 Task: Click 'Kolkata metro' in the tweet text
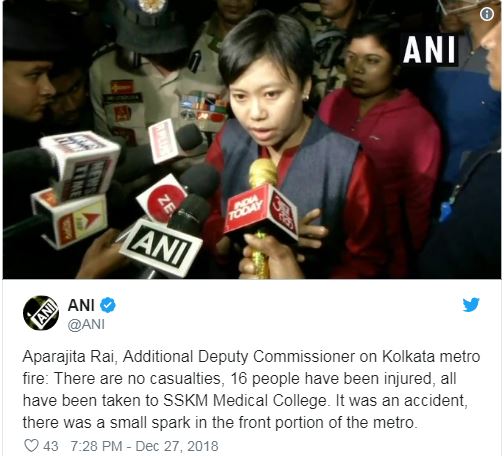coord(431,357)
